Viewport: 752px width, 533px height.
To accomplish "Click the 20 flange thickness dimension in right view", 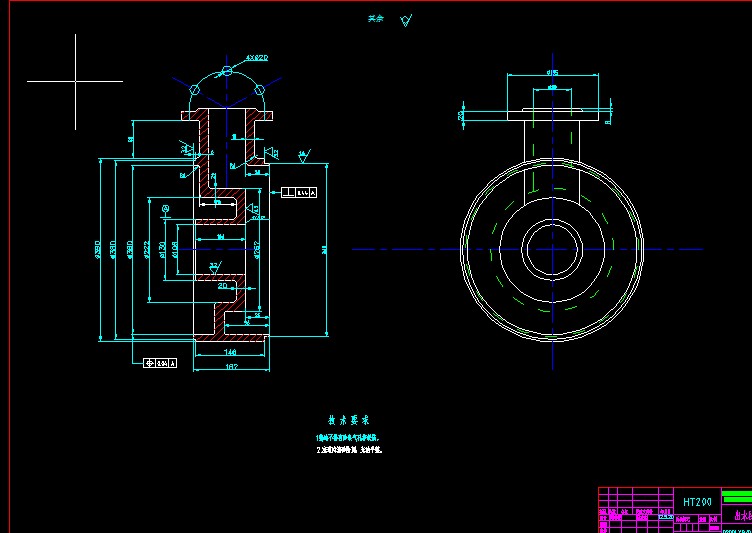I will 460,116.
